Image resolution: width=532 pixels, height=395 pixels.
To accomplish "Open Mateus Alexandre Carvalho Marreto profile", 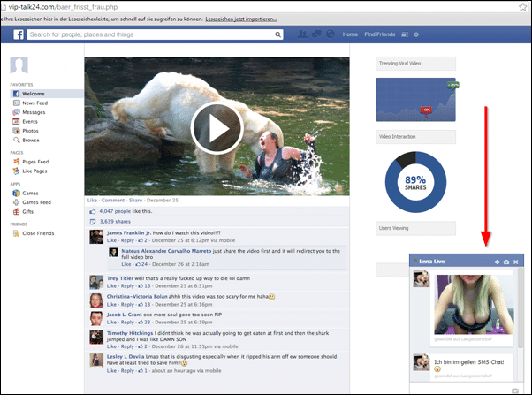I will pos(166,251).
